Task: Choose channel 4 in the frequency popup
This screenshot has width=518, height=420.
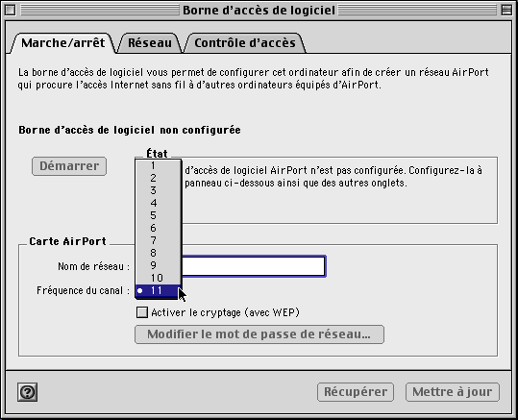Action: point(159,203)
